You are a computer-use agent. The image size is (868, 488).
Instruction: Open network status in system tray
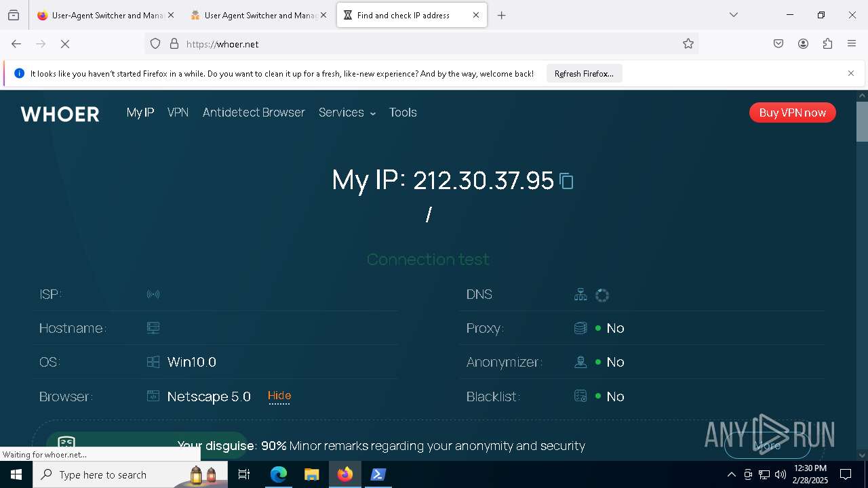764,474
